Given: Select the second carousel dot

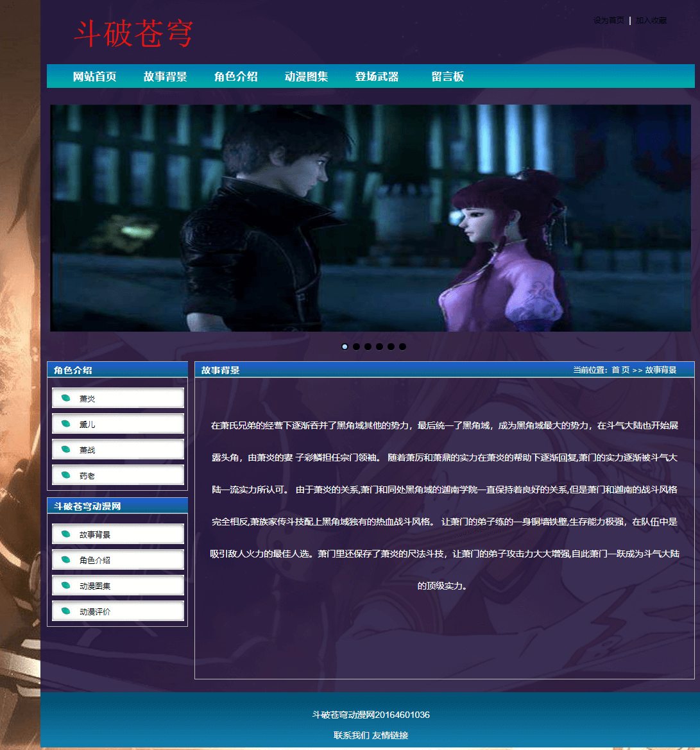Looking at the screenshot, I should (357, 347).
